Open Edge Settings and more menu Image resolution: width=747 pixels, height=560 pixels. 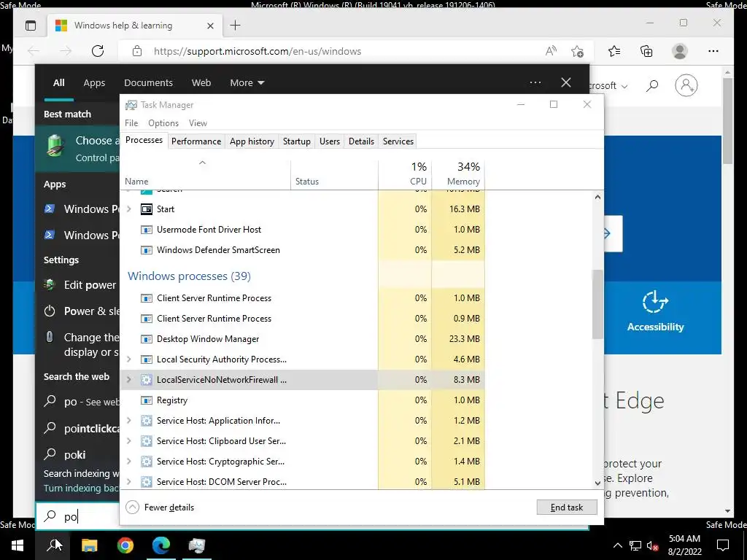click(713, 51)
